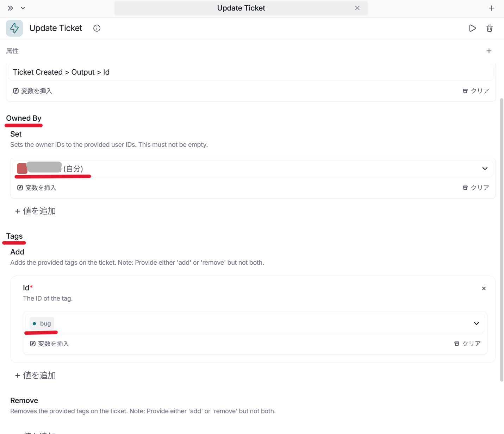This screenshot has width=504, height=434.
Task: Click the Ticket Created Output Id field
Action: click(247, 72)
